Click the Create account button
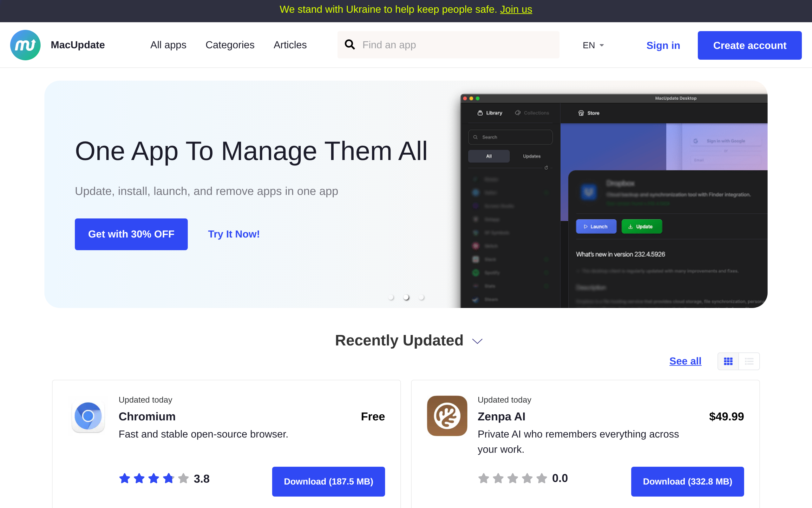 tap(750, 45)
